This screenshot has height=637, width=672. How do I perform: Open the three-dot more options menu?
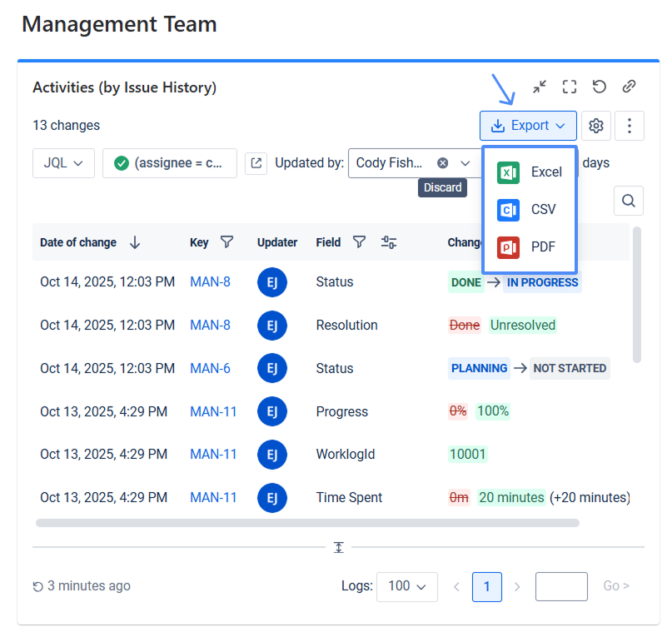tap(630, 126)
